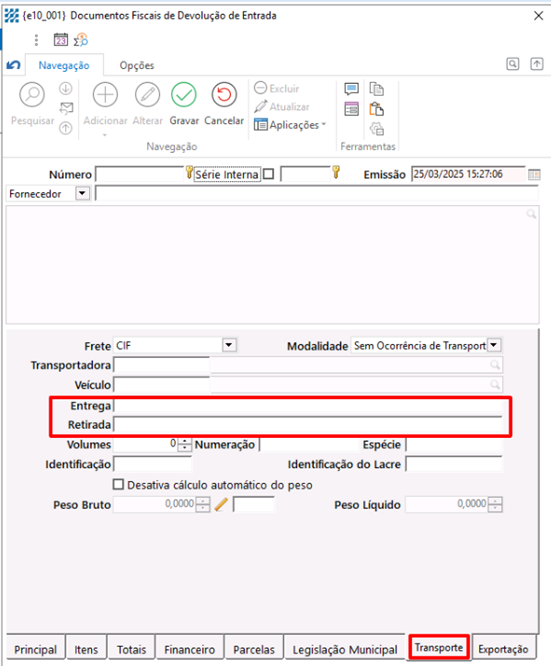Click into the Entrega input field
The height and width of the screenshot is (666, 551).
pyautogui.click(x=308, y=406)
